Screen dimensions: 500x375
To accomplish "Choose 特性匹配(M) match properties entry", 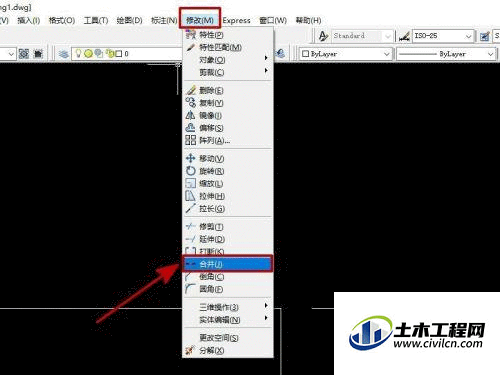I will (228, 47).
